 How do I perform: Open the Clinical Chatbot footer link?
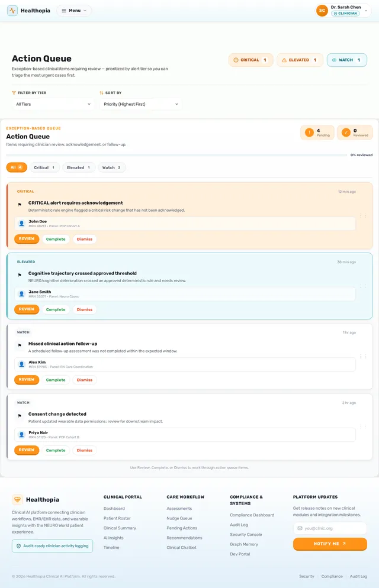click(x=182, y=548)
